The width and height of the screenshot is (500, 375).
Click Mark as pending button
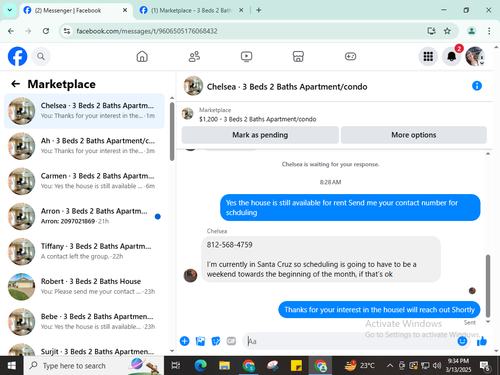click(260, 135)
